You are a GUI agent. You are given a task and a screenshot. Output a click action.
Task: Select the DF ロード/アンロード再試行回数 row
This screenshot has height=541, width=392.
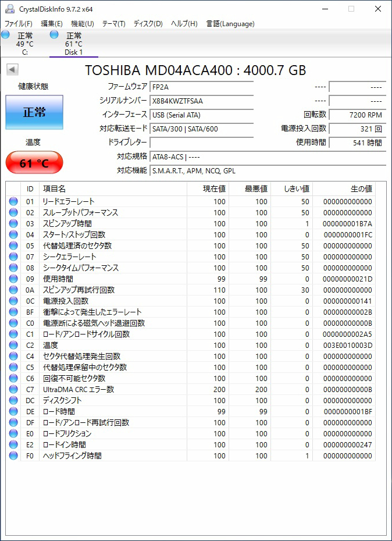click(x=191, y=422)
